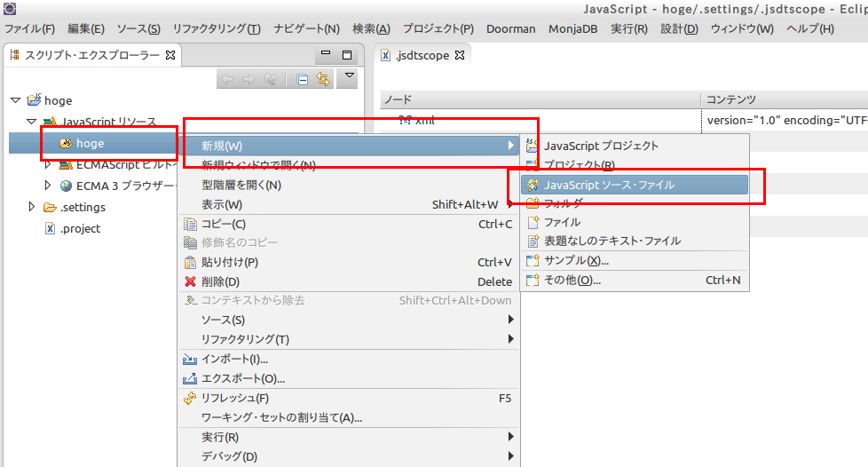Open the 実行(R) menu in menu bar

point(629,28)
